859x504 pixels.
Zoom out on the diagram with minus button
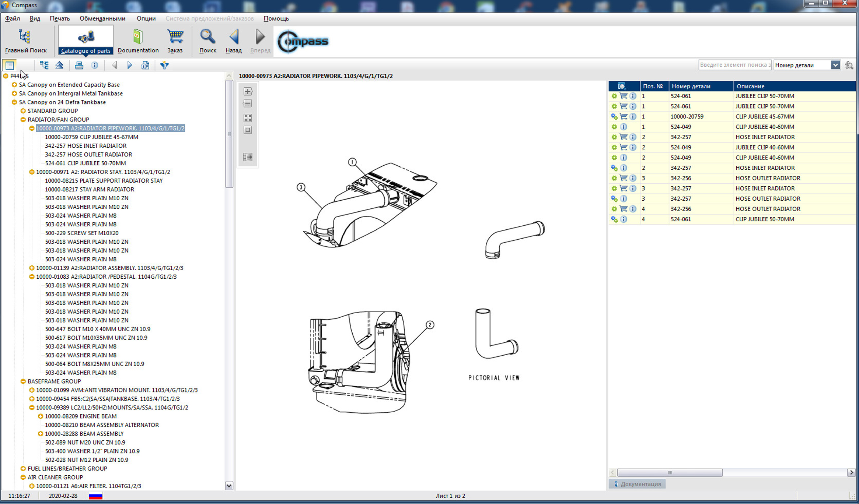(248, 103)
